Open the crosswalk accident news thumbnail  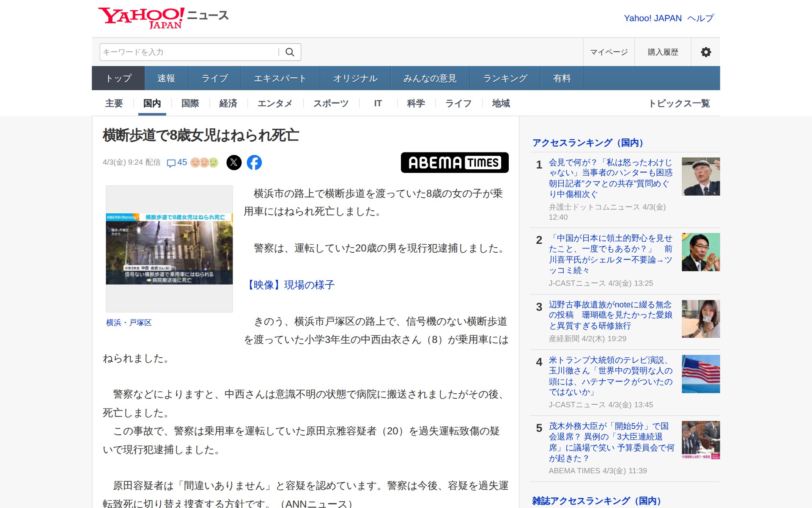(x=169, y=249)
